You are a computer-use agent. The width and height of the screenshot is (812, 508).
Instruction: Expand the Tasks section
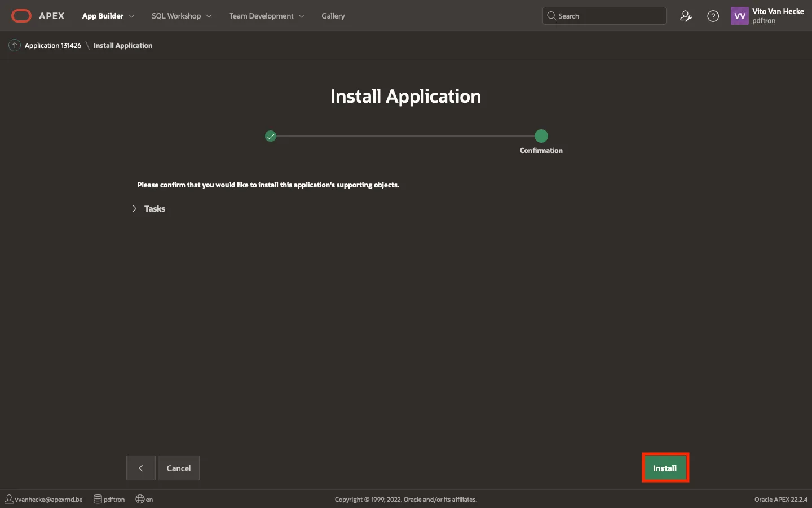tap(135, 209)
